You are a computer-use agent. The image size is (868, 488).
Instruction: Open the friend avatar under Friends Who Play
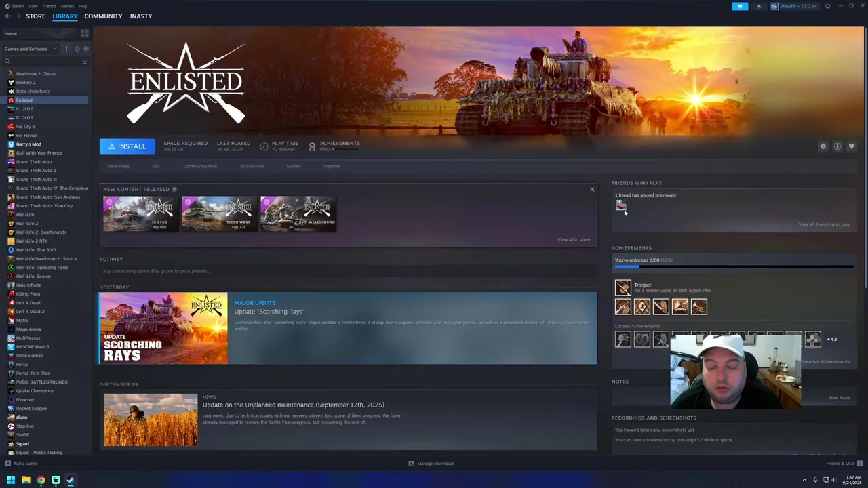click(x=621, y=205)
